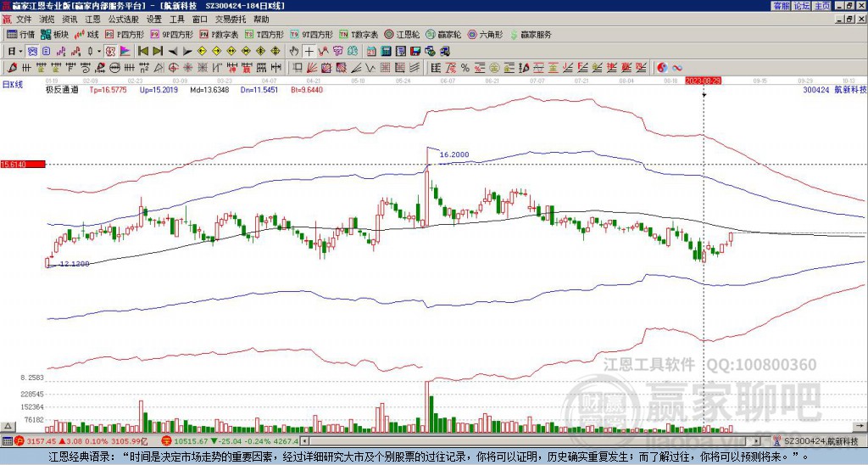This screenshot has height=465, width=868.
Task: Click the black right arrow icon
Action: tap(187, 52)
